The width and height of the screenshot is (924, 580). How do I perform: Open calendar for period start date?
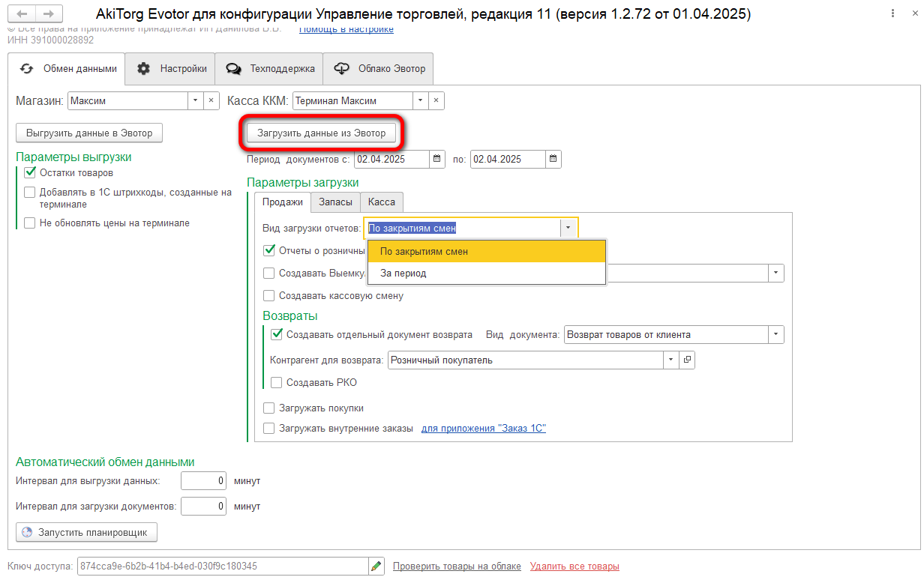[x=438, y=159]
